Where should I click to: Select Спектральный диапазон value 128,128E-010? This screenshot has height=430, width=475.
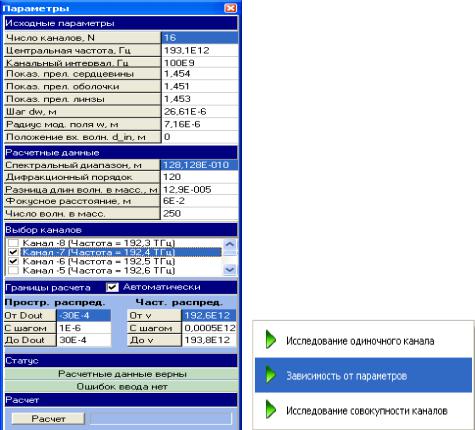pos(199,165)
